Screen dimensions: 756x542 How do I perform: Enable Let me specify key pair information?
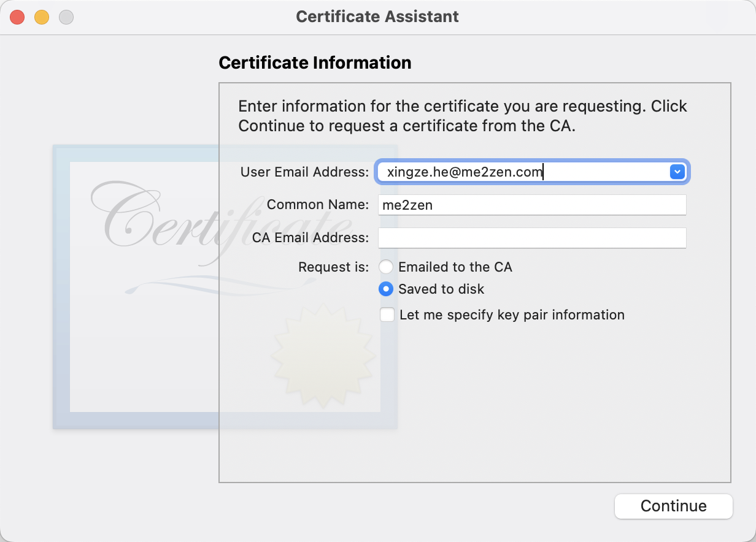(387, 315)
